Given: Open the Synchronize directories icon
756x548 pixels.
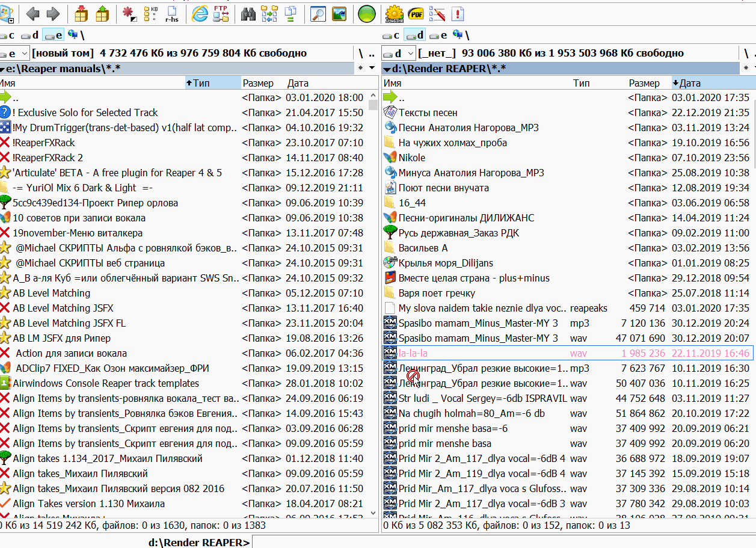Looking at the screenshot, I should 269,13.
